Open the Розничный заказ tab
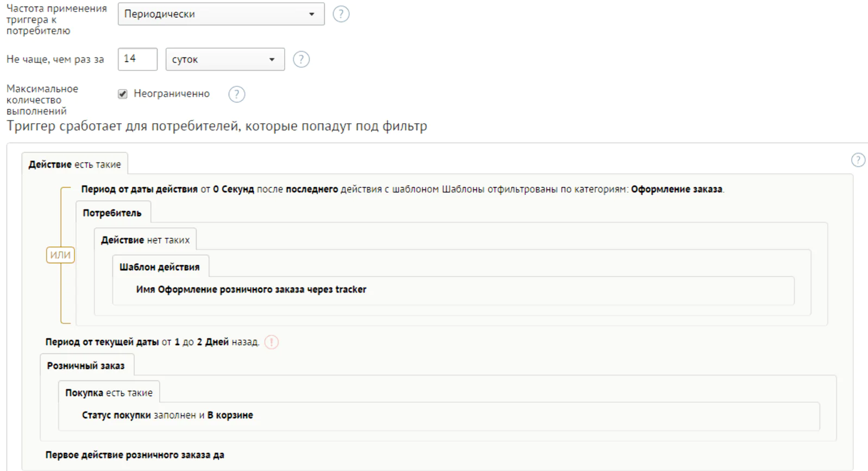 pos(86,366)
